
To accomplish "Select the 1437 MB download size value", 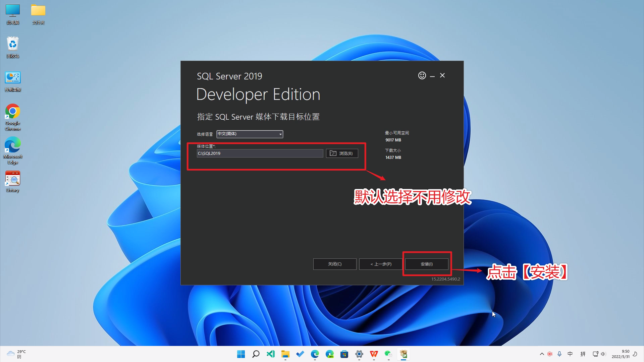I will pos(393,158).
